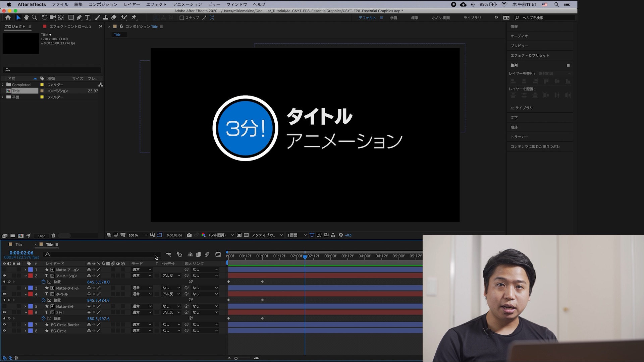This screenshot has height=362, width=644.
Task: Activate the Type tool
Action: [88, 17]
